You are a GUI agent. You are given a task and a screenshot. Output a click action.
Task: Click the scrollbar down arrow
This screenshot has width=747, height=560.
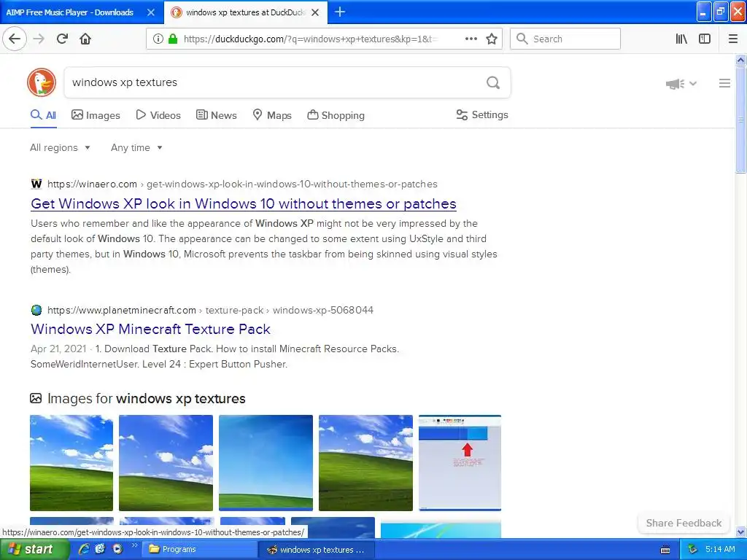740,532
